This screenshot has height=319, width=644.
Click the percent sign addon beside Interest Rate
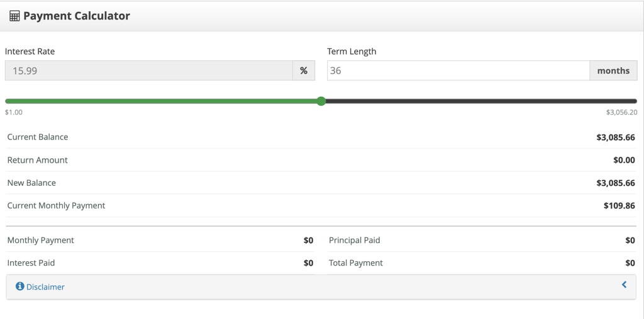pyautogui.click(x=304, y=70)
